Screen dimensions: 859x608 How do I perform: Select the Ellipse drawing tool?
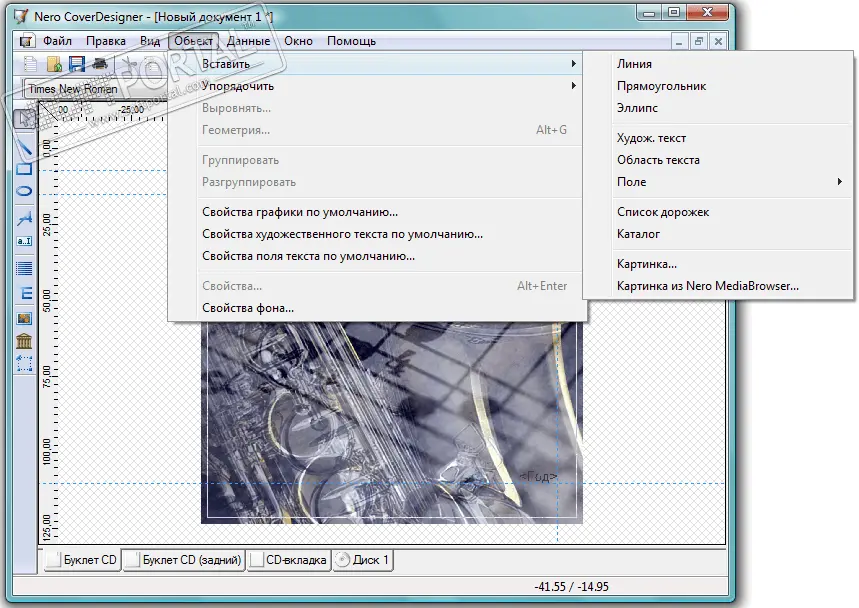click(x=25, y=191)
